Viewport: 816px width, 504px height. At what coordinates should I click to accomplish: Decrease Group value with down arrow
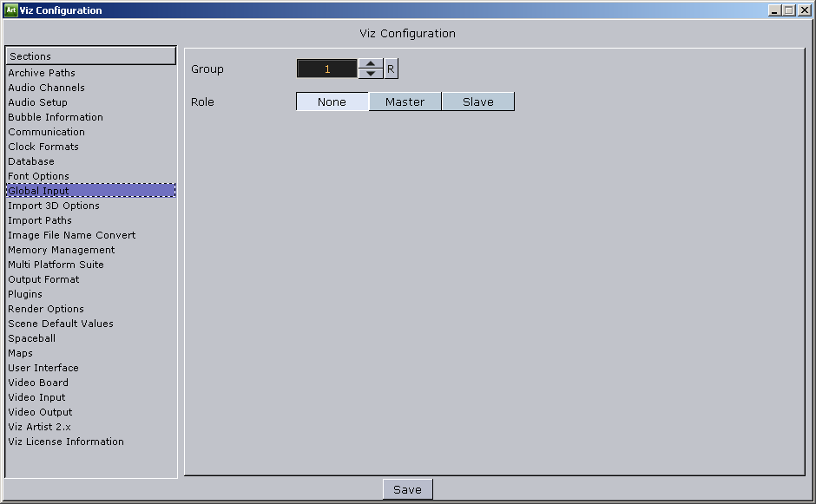pyautogui.click(x=371, y=74)
